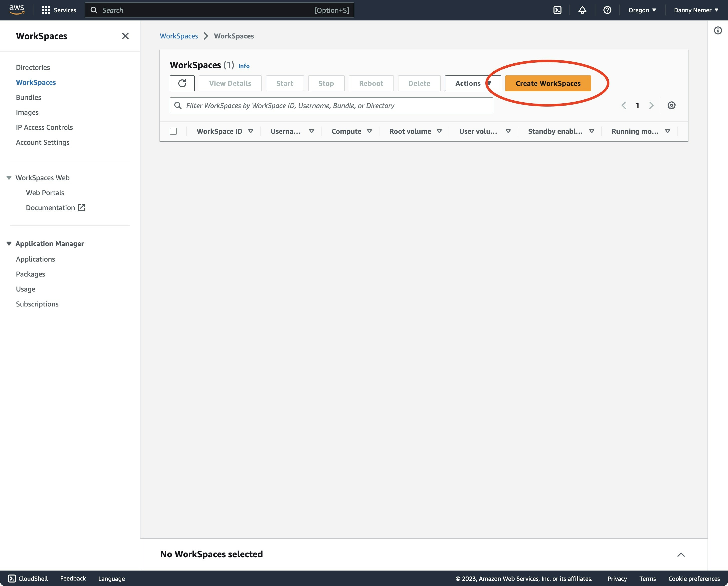
Task: Open Packages in Application Manager
Action: point(30,274)
